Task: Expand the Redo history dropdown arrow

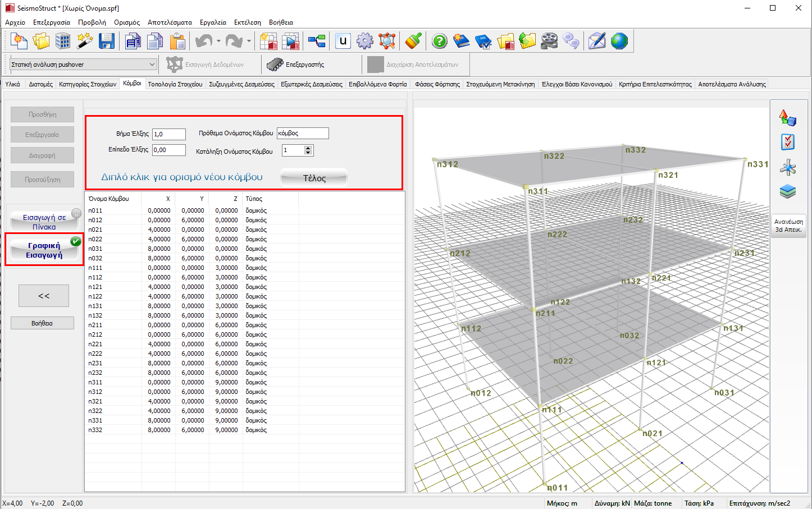Action: (x=249, y=41)
